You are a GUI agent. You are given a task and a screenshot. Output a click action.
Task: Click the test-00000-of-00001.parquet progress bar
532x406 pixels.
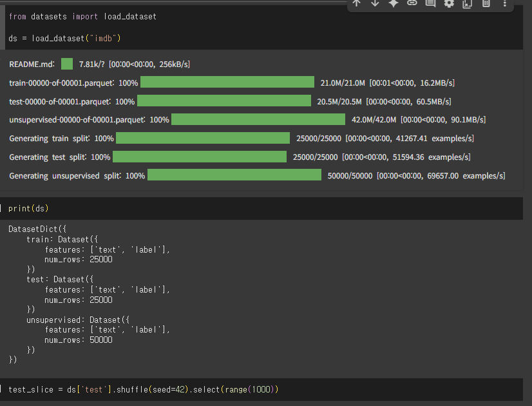224,101
